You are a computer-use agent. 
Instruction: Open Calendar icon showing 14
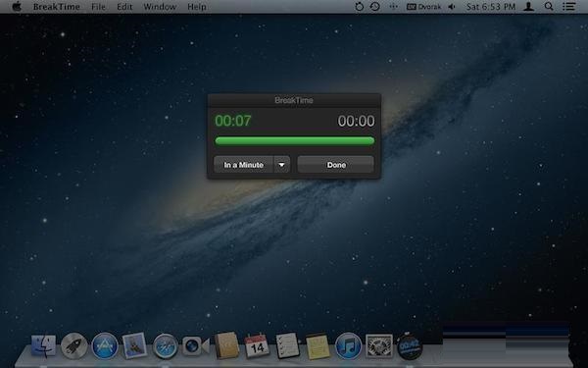[x=257, y=345]
